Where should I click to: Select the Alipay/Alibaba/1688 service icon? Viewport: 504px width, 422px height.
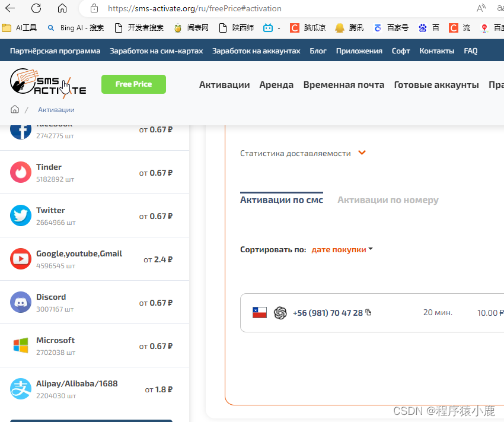point(21,389)
